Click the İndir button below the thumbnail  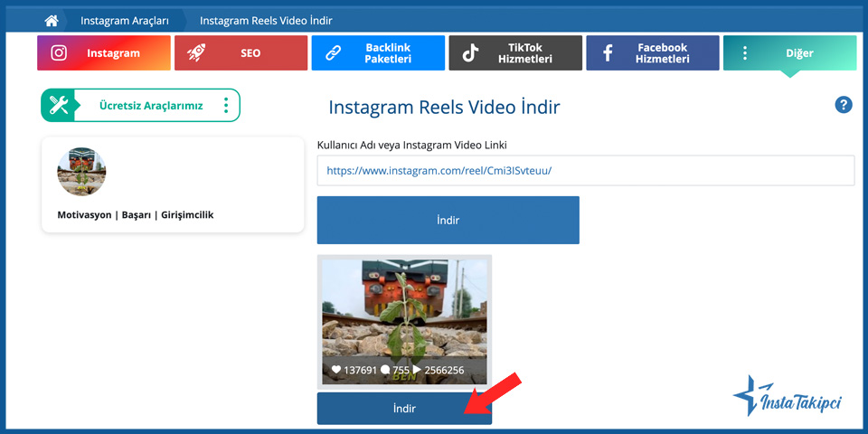pos(404,409)
